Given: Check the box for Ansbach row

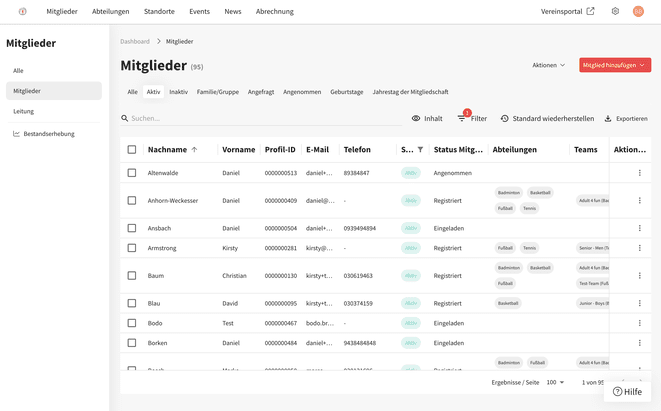Looking at the screenshot, I should [132, 228].
